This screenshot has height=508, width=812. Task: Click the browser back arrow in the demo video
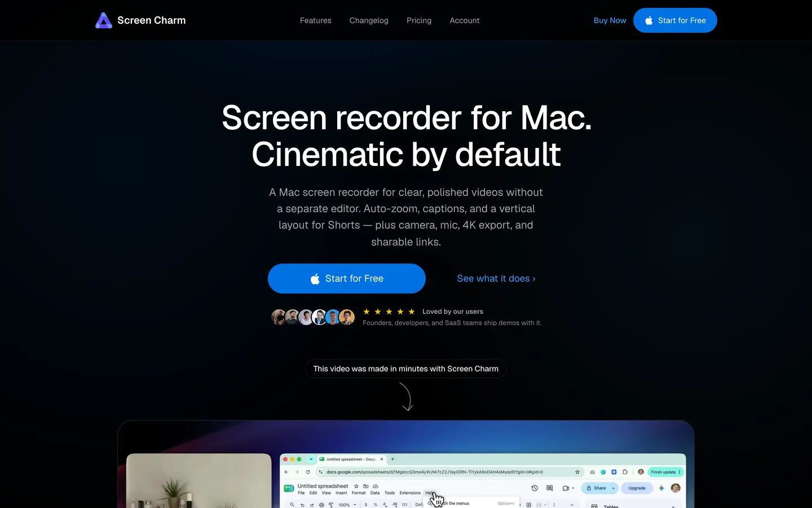286,472
